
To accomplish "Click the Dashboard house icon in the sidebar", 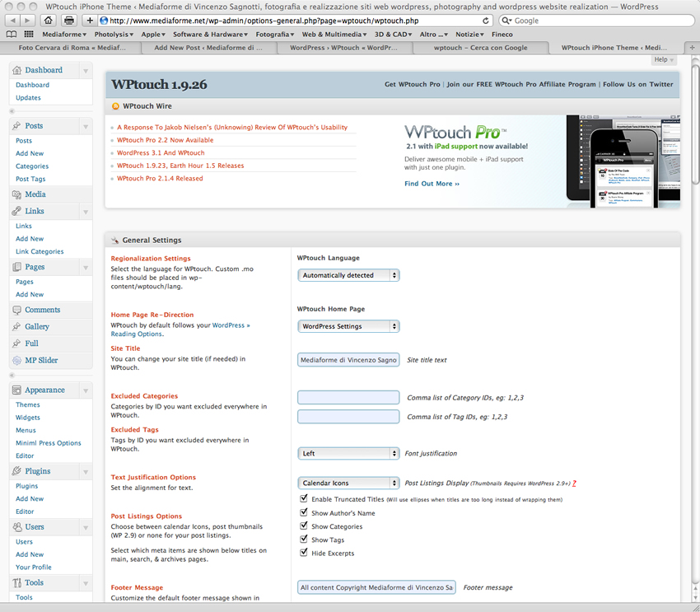I will (17, 70).
